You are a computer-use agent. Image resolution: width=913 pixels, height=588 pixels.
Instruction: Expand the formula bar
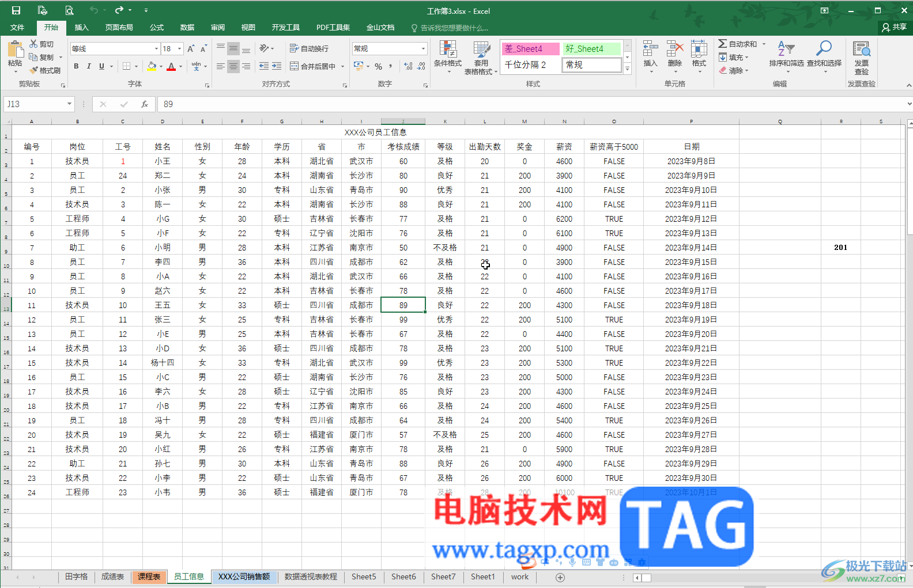tap(909, 104)
